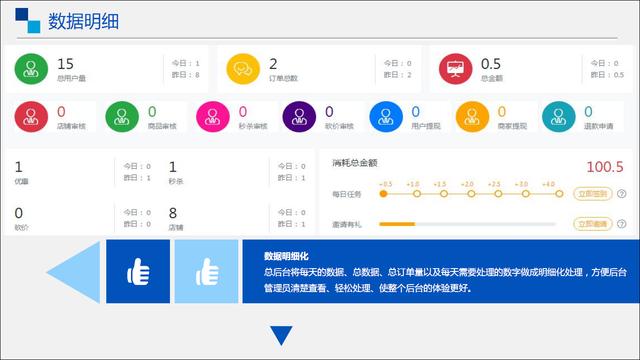Click the 用户提现 count 0 in blue
This screenshot has height=360, width=640.
416,111
